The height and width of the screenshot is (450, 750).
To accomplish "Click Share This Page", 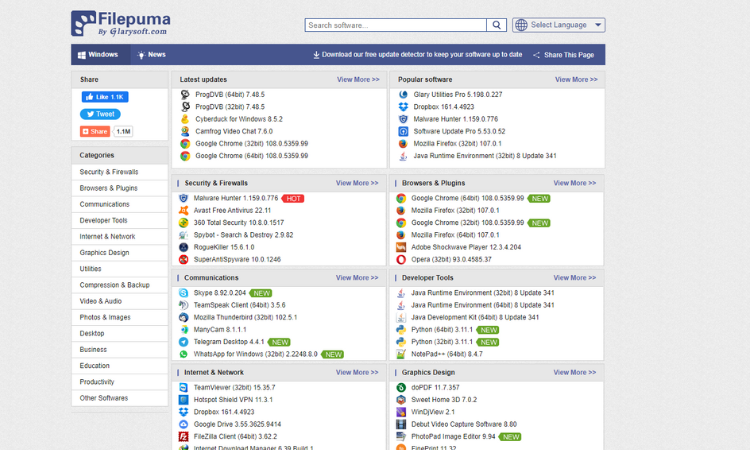I will (563, 55).
